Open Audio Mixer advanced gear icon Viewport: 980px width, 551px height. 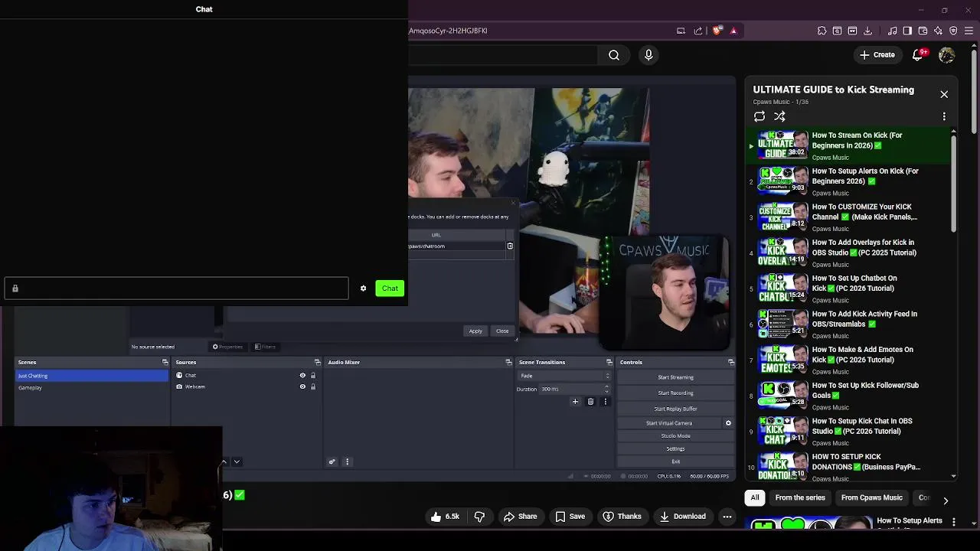point(332,461)
